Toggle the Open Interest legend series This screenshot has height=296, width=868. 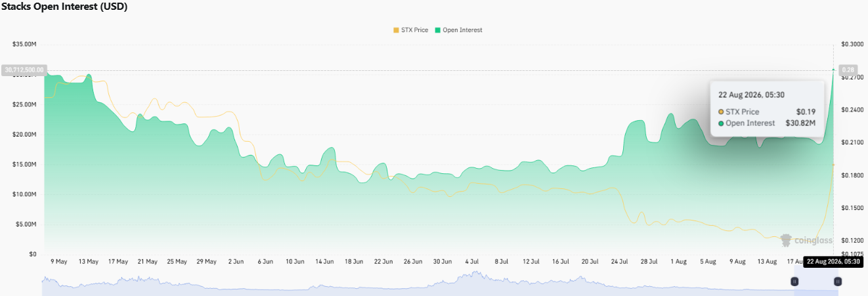pyautogui.click(x=458, y=30)
